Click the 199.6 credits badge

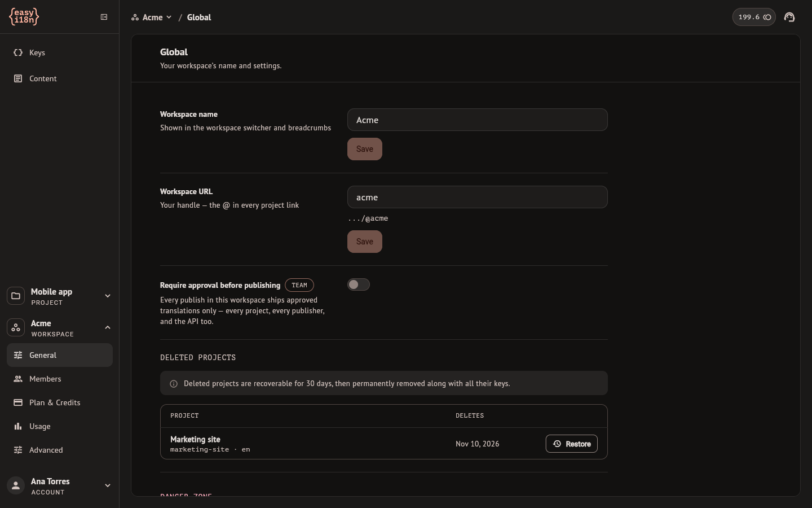click(x=754, y=17)
